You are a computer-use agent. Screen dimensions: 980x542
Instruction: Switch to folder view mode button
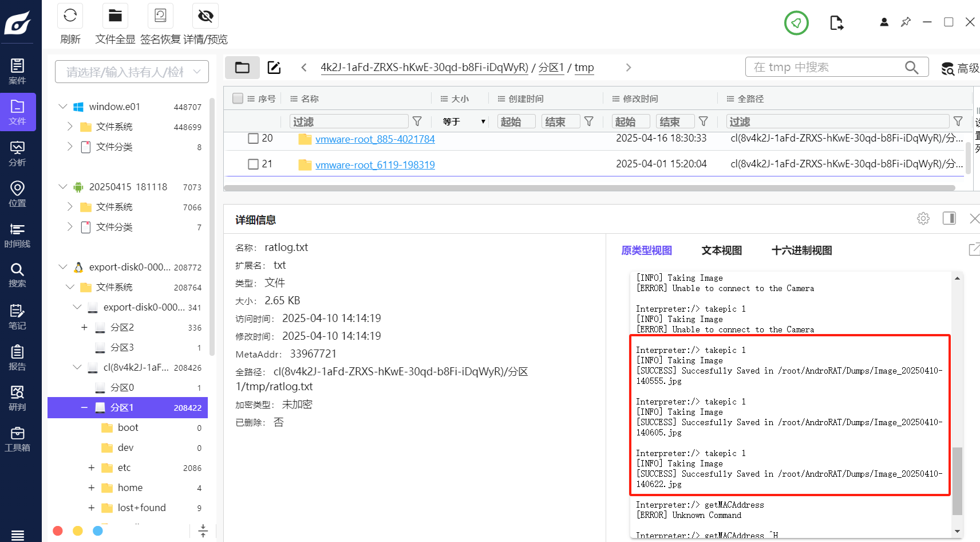click(242, 68)
